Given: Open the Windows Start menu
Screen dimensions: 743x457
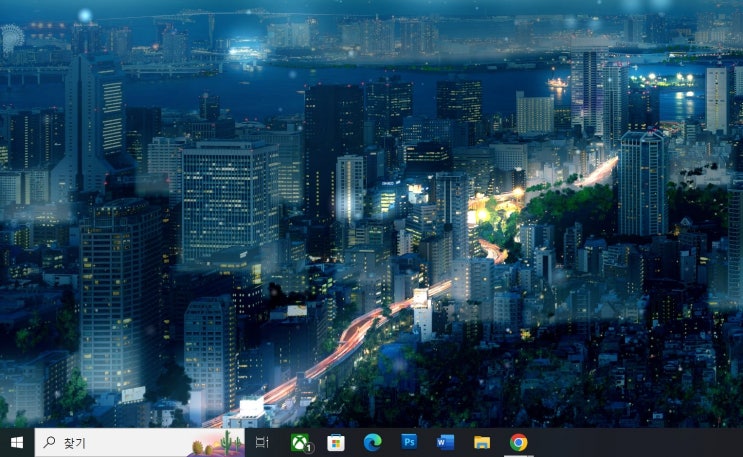Looking at the screenshot, I should pyautogui.click(x=17, y=442).
